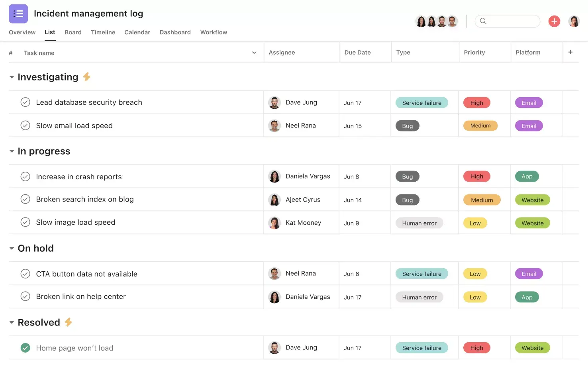Open the Dashboard view
588x392 pixels.
coord(175,32)
